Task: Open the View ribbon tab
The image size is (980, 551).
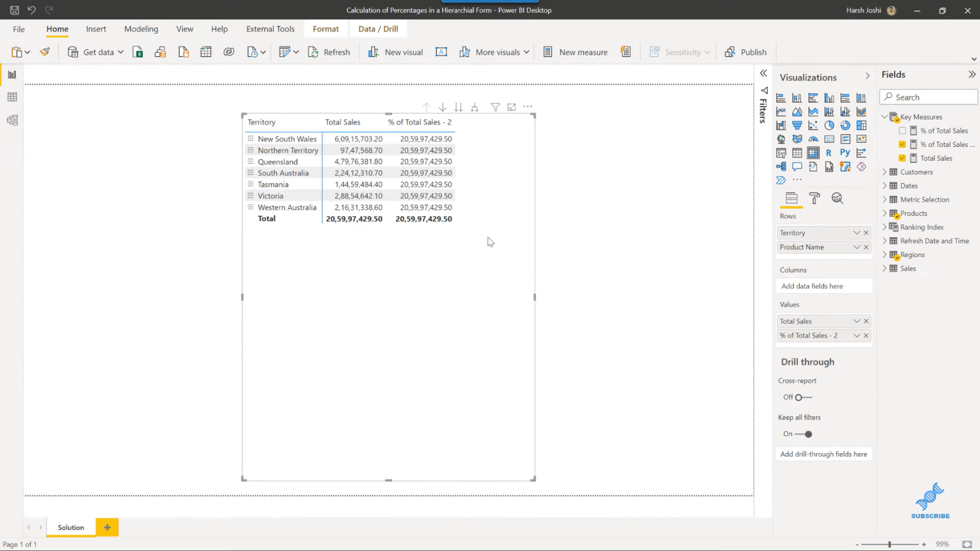Action: [185, 29]
